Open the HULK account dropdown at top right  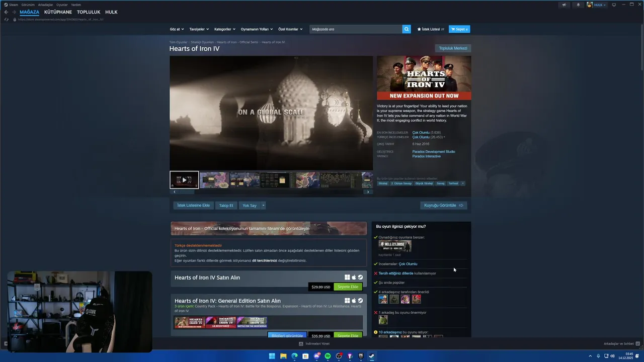point(597,5)
